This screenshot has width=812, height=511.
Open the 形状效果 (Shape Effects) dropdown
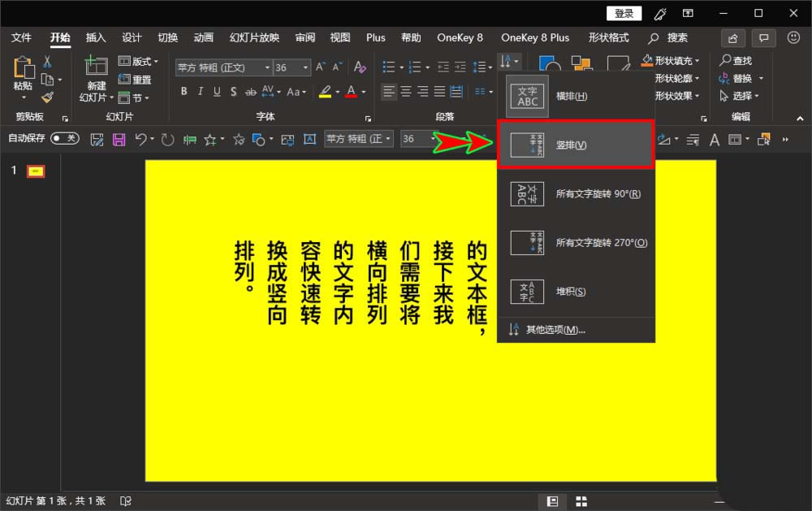(x=697, y=95)
